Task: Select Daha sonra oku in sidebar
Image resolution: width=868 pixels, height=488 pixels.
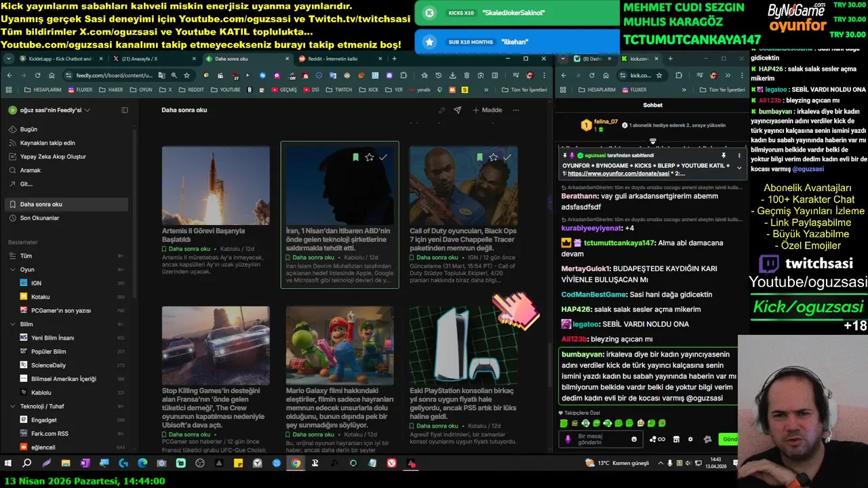Action: (66, 204)
